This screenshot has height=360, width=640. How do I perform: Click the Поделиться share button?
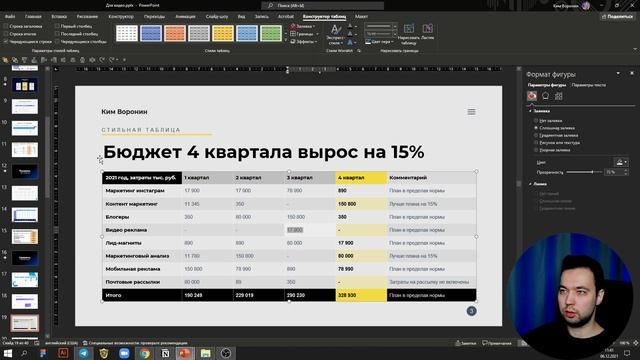(x=617, y=16)
